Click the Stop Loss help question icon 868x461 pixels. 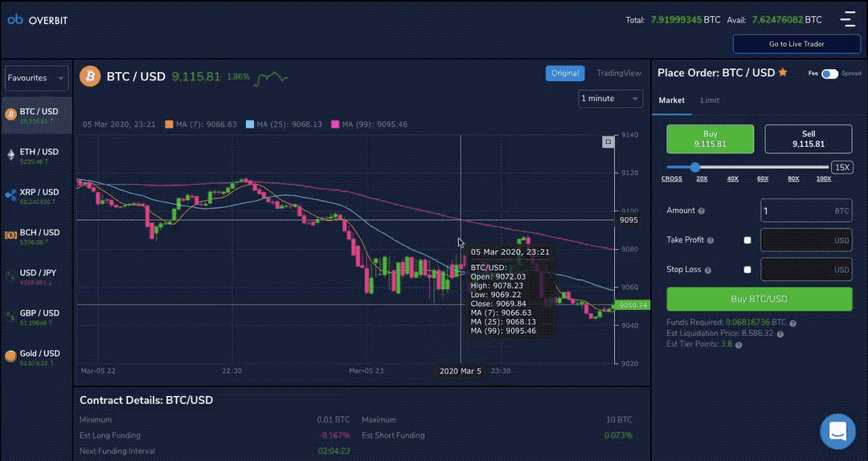(x=707, y=270)
